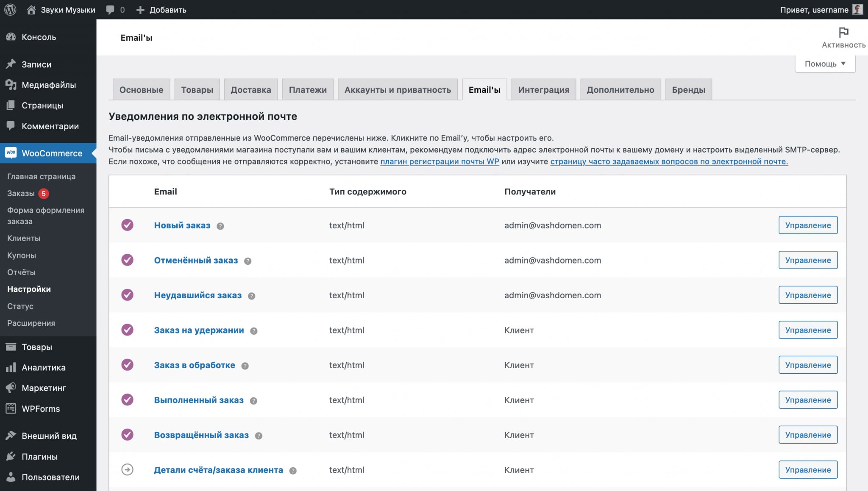868x491 pixels.
Task: Click Управление button for Заказ на удержании
Action: click(x=808, y=330)
